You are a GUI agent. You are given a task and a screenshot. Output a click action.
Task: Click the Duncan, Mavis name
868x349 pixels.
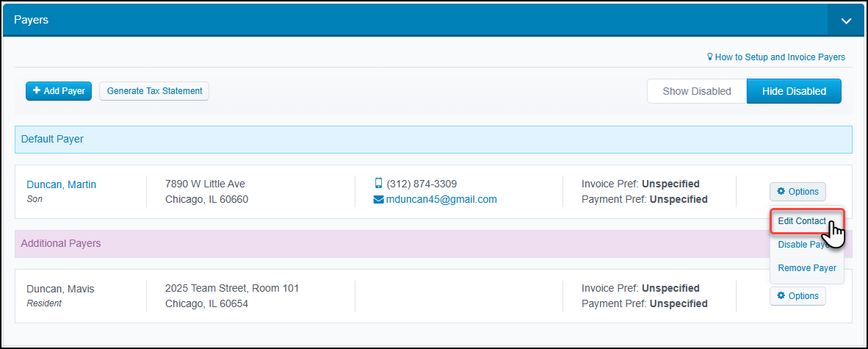pos(60,289)
